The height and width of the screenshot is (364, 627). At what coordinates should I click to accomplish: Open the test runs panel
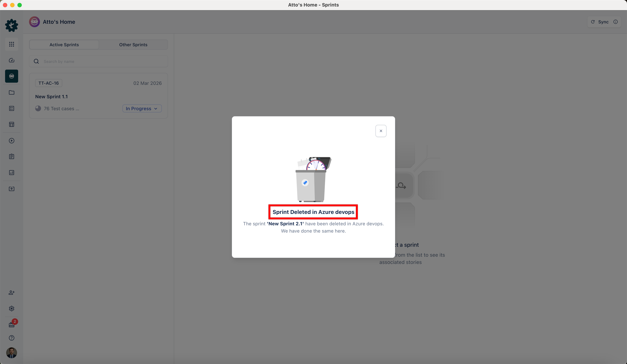(x=11, y=140)
